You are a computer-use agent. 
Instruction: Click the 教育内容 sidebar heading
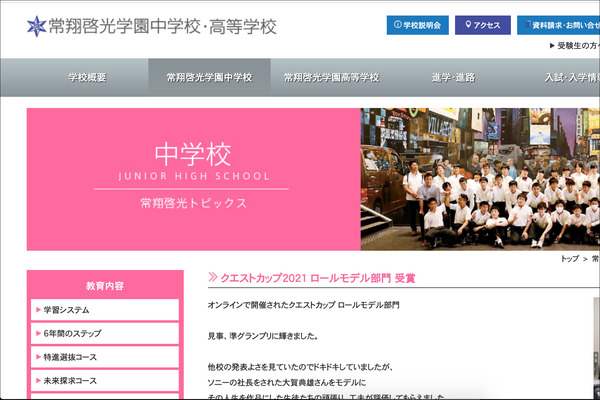[105, 285]
